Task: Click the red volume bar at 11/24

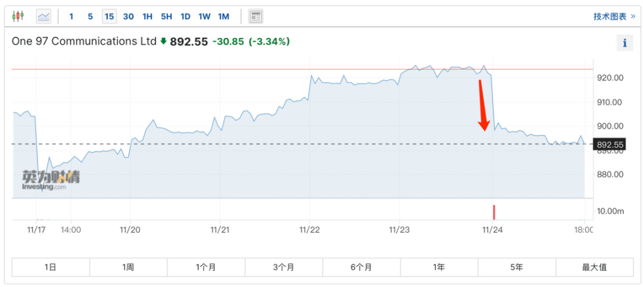Action: coord(494,212)
